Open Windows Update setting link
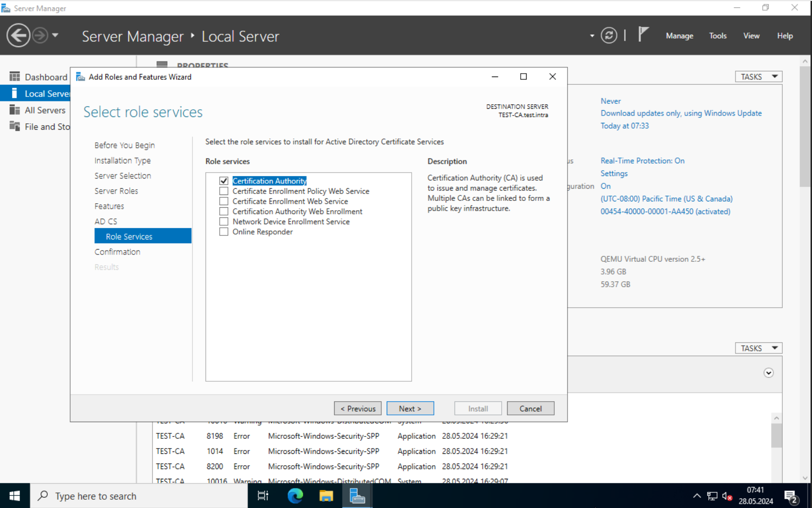812x508 pixels. (x=681, y=113)
